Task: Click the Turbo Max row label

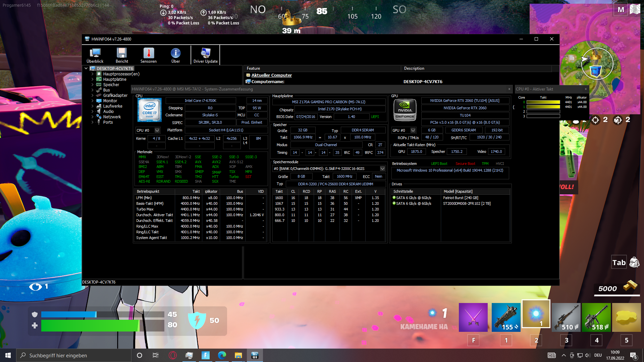Action: tap(145, 209)
